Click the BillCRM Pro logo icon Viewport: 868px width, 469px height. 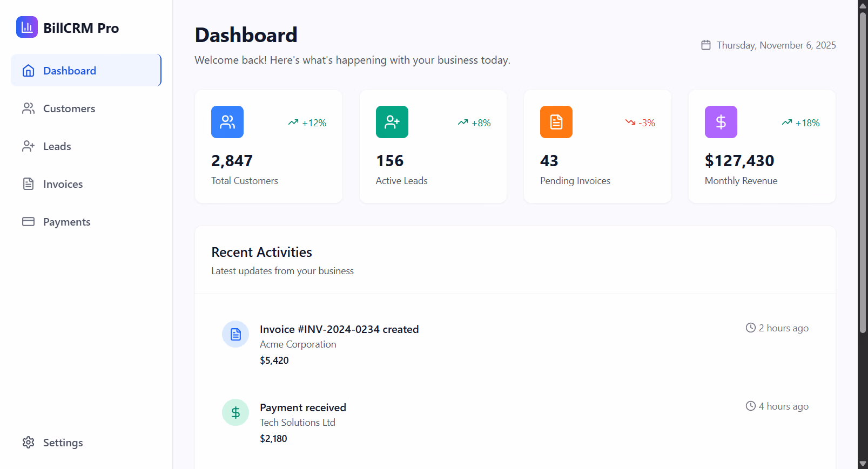[x=27, y=27]
